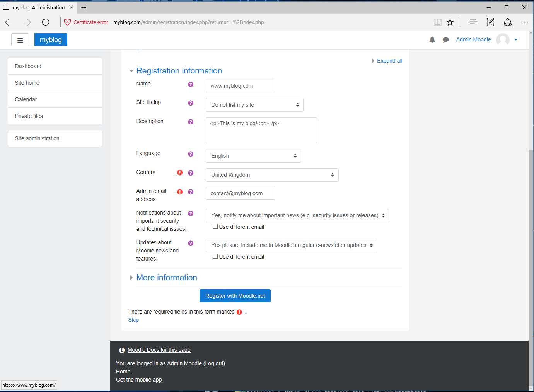534x392 pixels.
Task: Open browser more actions ellipsis menu
Action: tap(525, 22)
